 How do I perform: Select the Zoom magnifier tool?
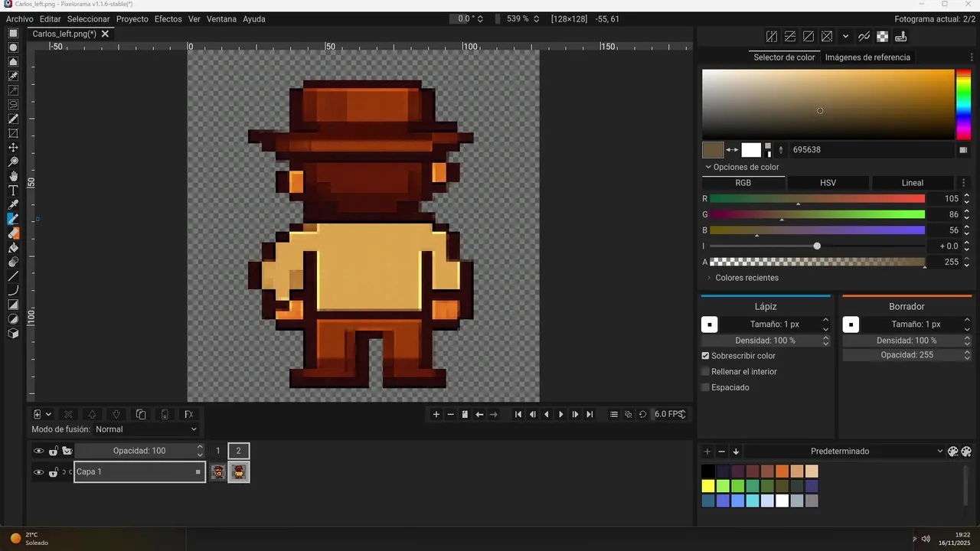[13, 161]
